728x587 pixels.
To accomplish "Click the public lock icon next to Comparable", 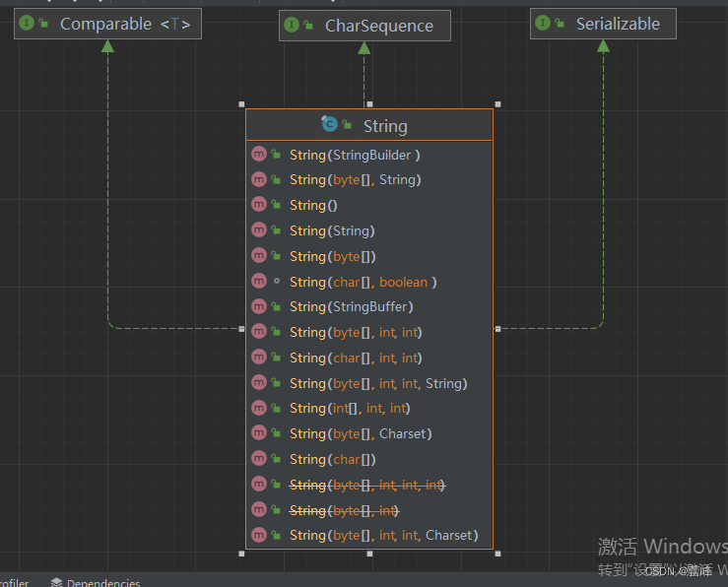I will coord(43,23).
